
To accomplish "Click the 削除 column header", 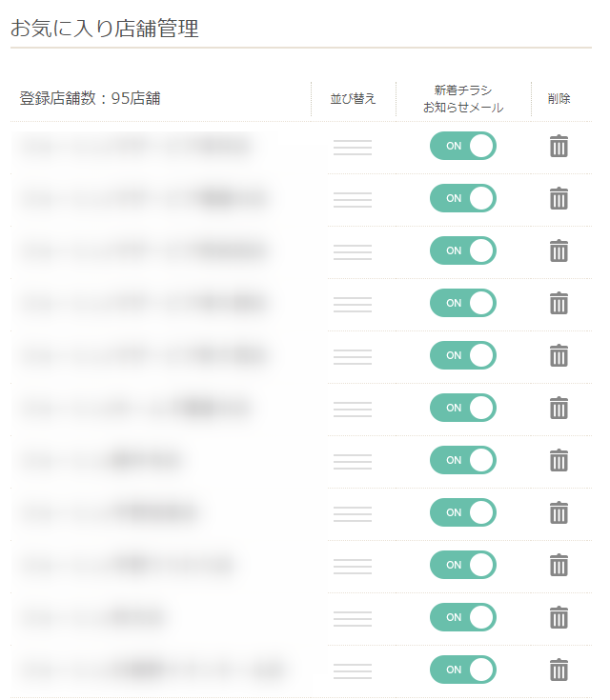I will pos(559,99).
